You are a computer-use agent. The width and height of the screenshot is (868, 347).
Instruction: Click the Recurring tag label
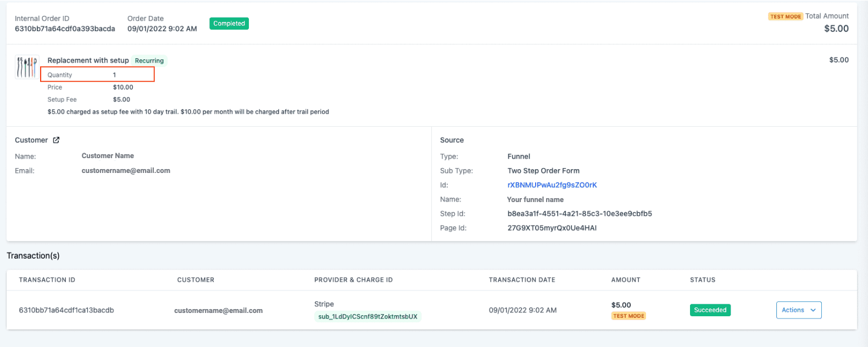(x=149, y=61)
